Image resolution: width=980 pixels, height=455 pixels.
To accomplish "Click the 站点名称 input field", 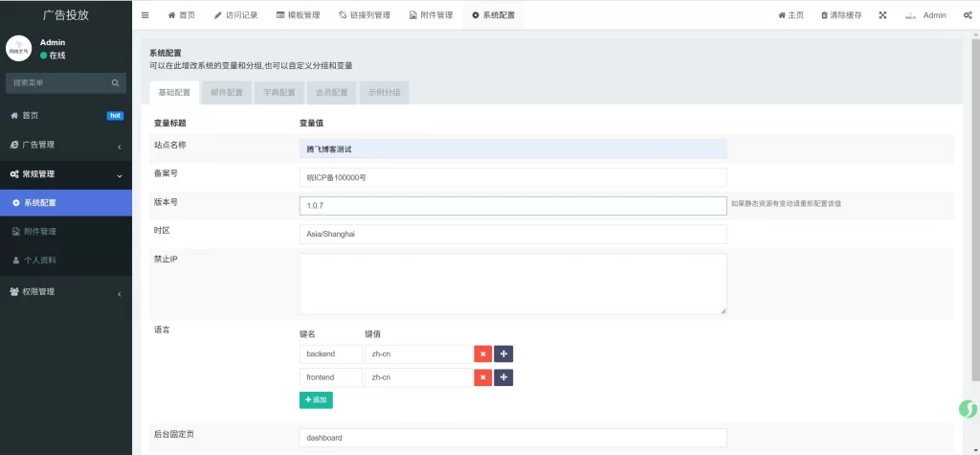I will [513, 149].
